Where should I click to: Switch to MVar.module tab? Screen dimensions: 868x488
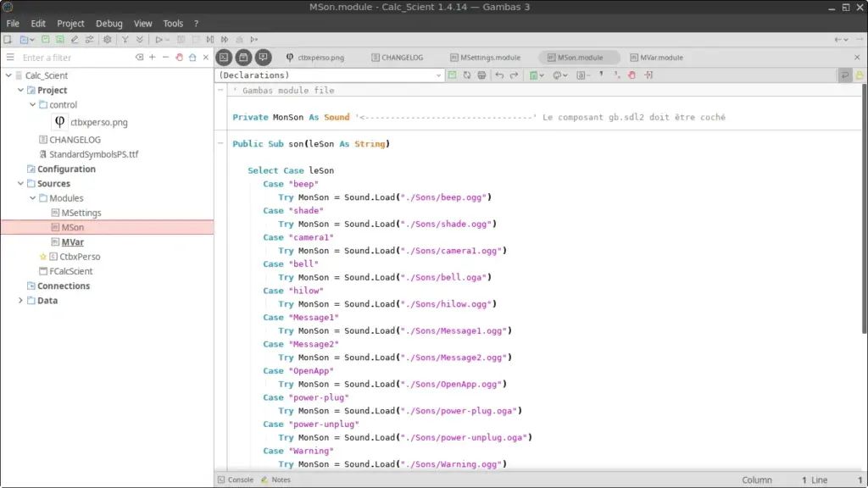[x=657, y=58]
